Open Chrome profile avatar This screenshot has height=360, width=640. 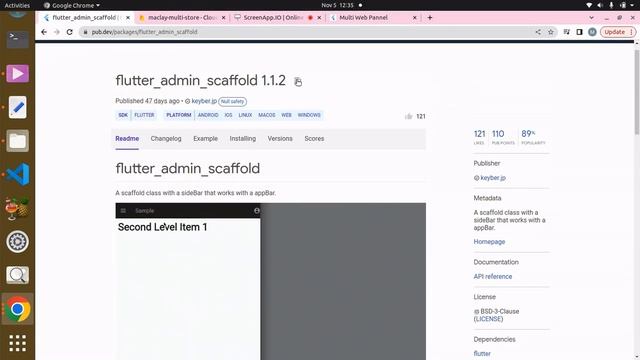coord(592,32)
